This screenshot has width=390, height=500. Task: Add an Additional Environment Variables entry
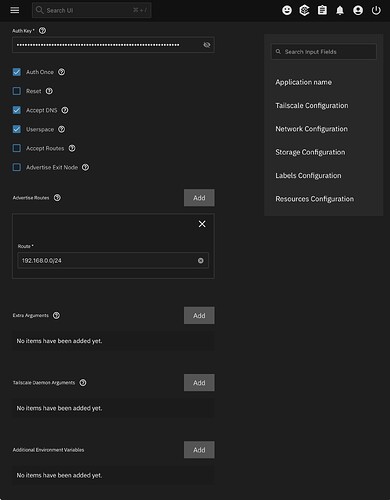coord(199,450)
